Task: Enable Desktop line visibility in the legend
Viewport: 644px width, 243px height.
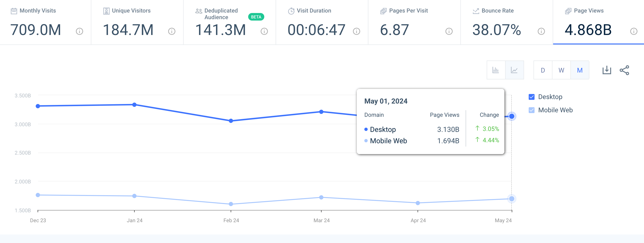Action: pos(532,97)
